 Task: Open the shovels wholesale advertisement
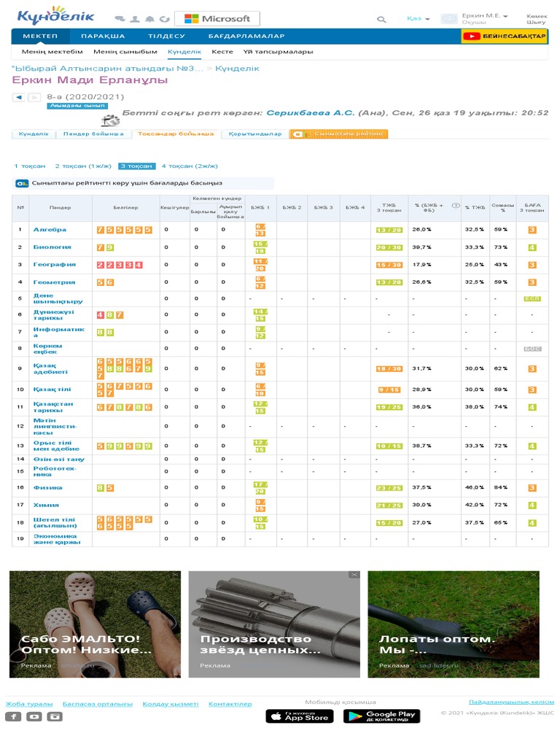pos(454,624)
